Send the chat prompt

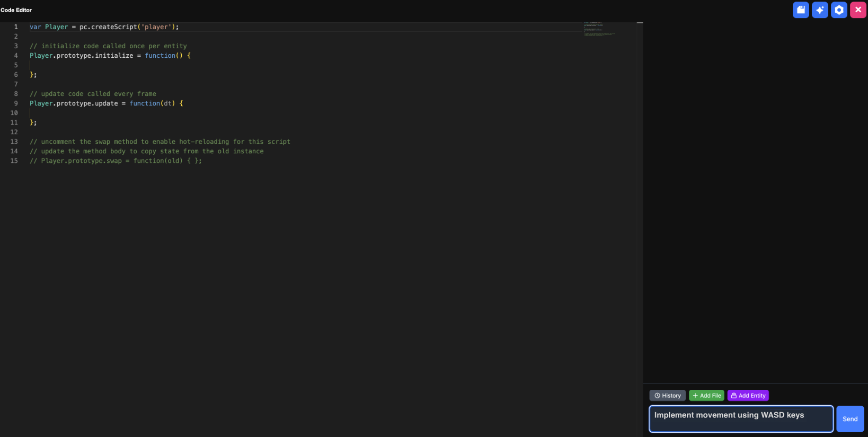(x=850, y=419)
